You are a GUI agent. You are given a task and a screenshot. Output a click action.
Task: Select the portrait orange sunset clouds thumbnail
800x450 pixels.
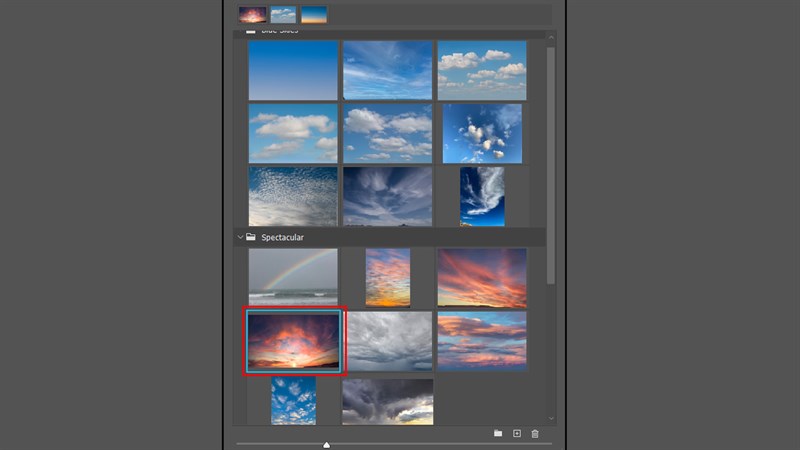pos(388,278)
